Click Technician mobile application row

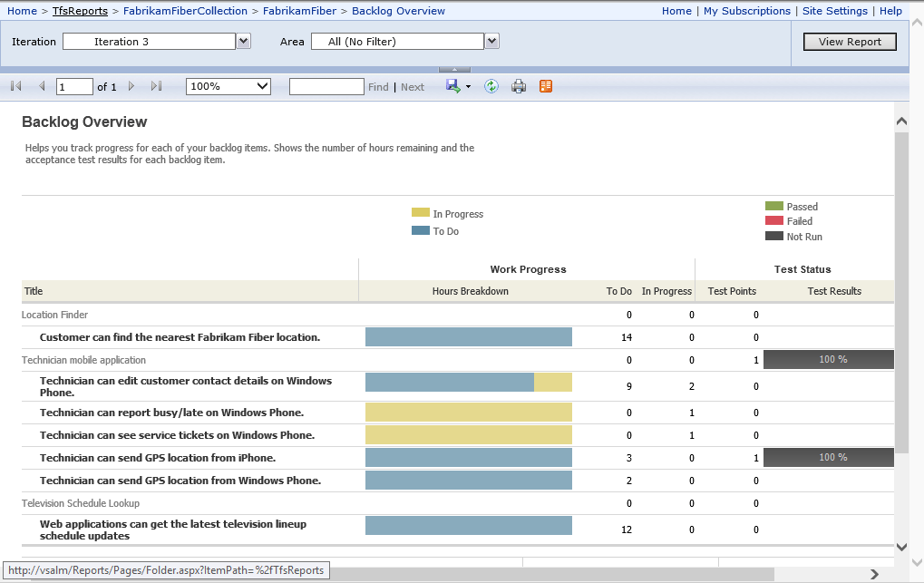83,360
